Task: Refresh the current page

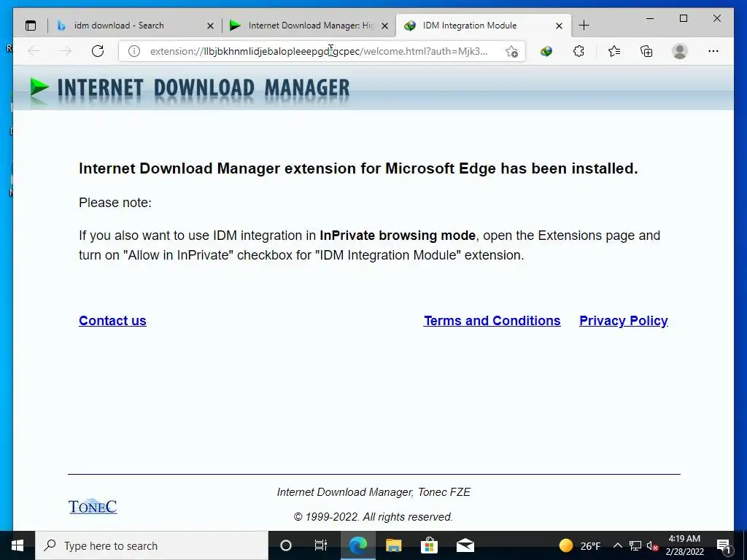Action: tap(98, 51)
